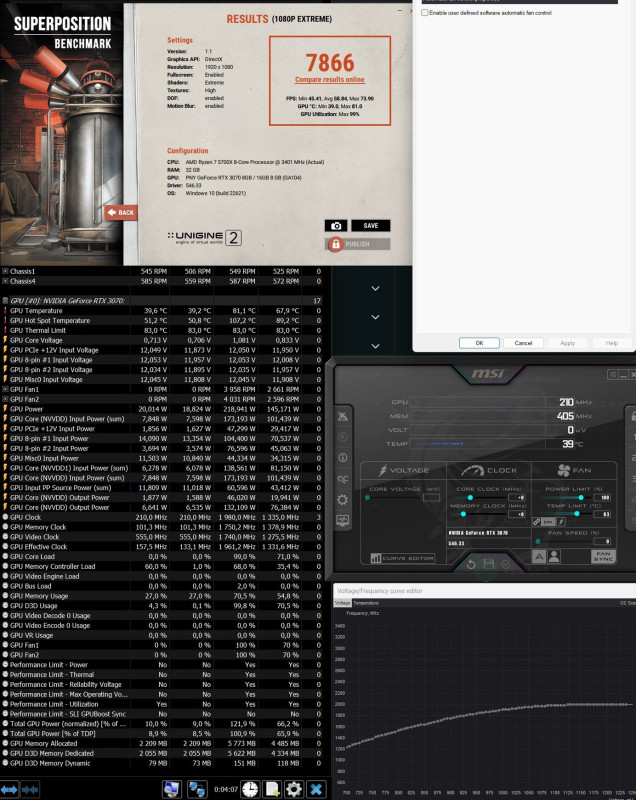This screenshot has height=800, width=636.
Task: Click the HWiNFO collapse columns arrows icon
Action: click(x=30, y=790)
